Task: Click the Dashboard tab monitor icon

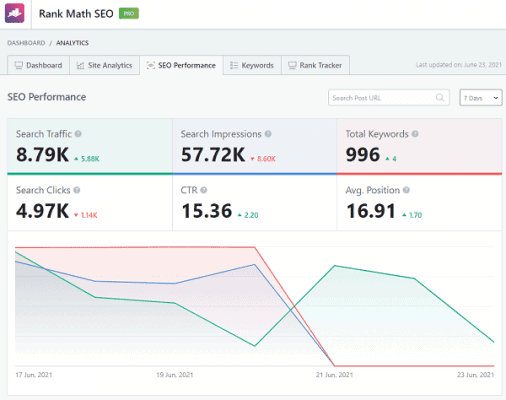Action: (19, 65)
